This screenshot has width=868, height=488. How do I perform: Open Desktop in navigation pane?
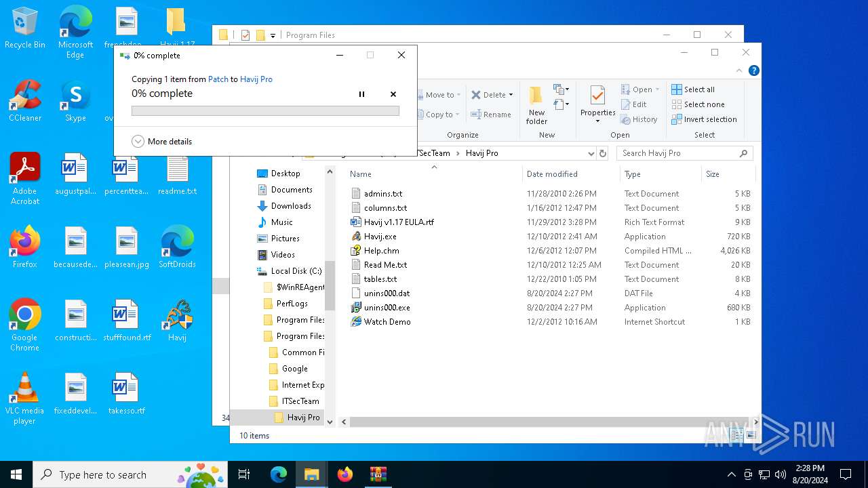tap(285, 174)
